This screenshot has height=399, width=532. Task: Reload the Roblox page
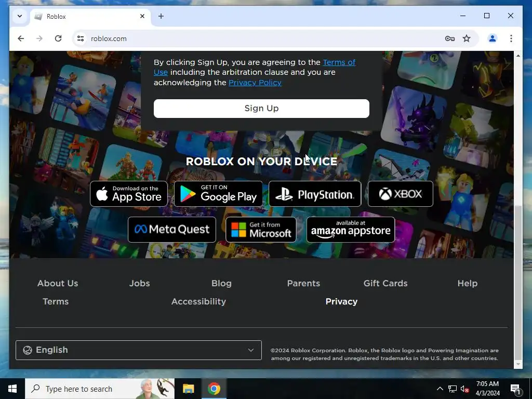[58, 38]
